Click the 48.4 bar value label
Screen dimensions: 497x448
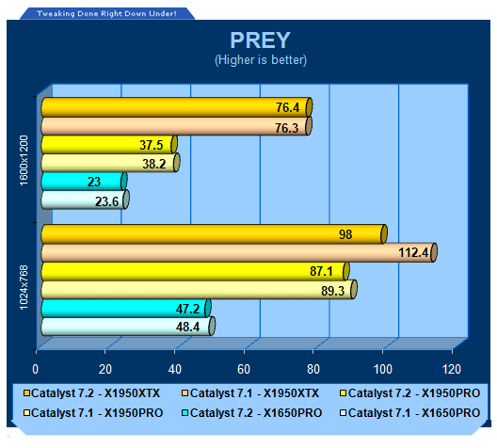(x=187, y=327)
